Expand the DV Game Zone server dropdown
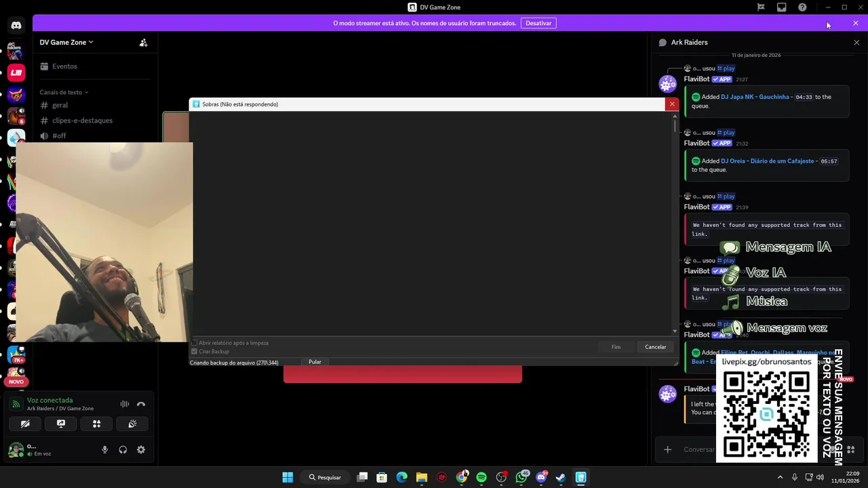 pos(66,42)
